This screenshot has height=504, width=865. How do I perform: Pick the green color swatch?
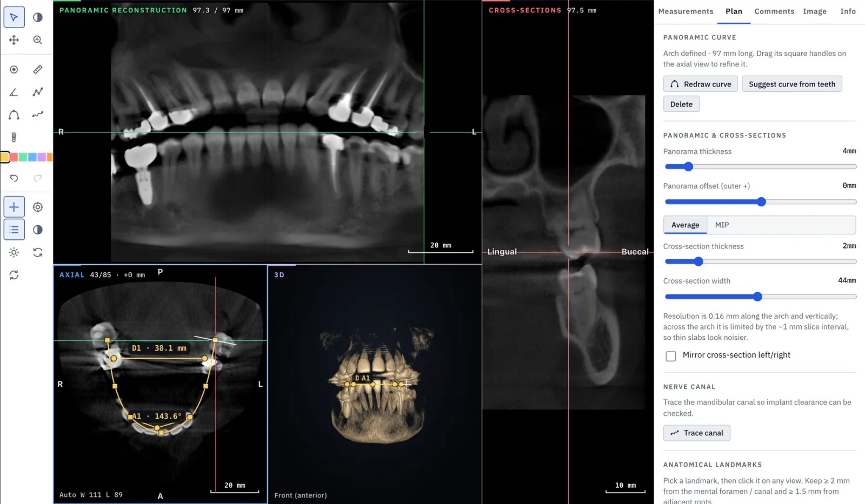(23, 157)
